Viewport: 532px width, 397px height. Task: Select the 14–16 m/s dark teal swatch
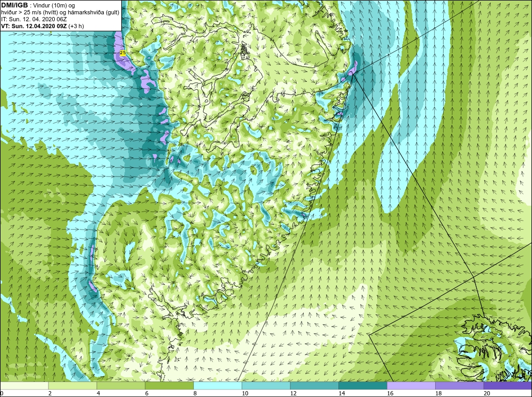coord(363,386)
